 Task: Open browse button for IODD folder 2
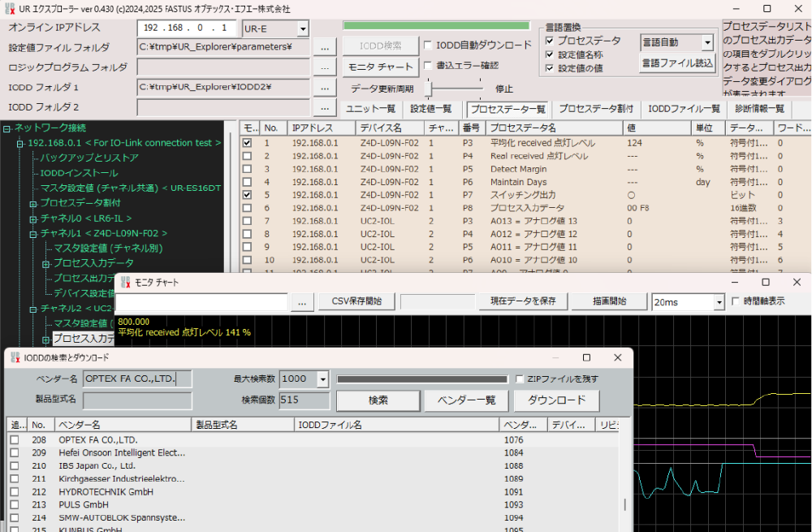(x=324, y=107)
